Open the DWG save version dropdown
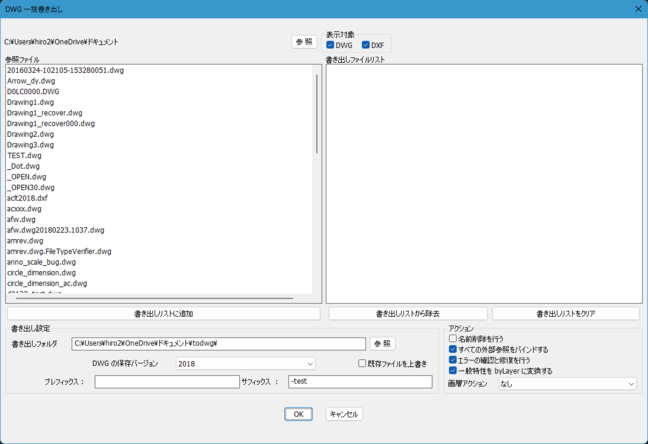This screenshot has width=648, height=444. (245, 363)
